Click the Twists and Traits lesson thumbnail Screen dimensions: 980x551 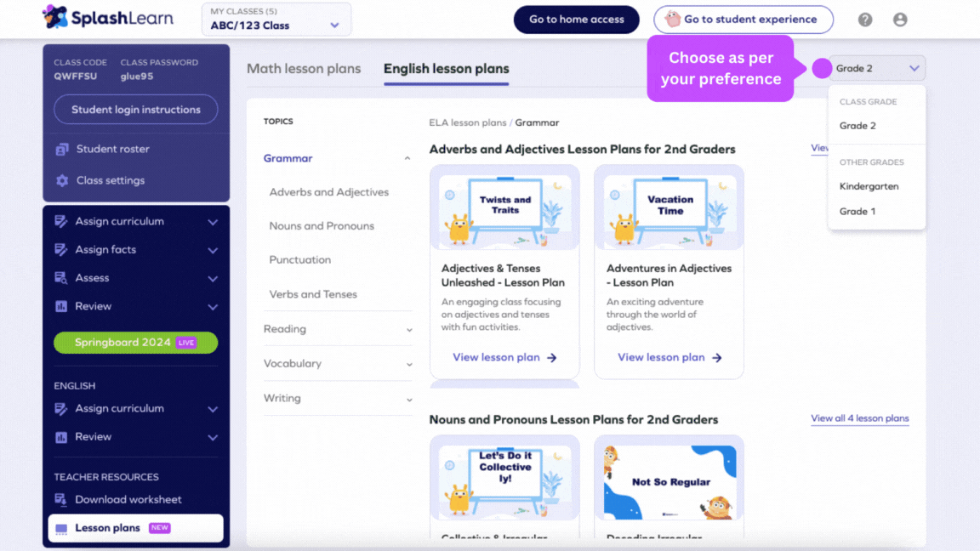504,207
